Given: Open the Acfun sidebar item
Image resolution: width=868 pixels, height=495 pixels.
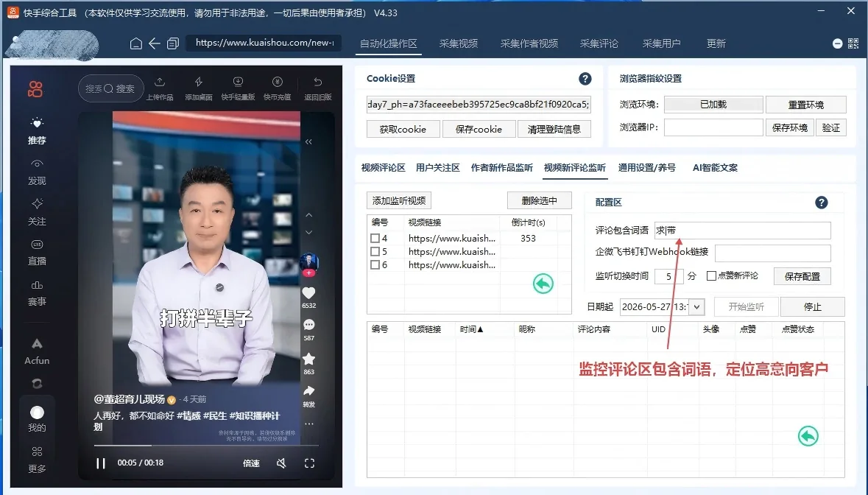Looking at the screenshot, I should 37,351.
